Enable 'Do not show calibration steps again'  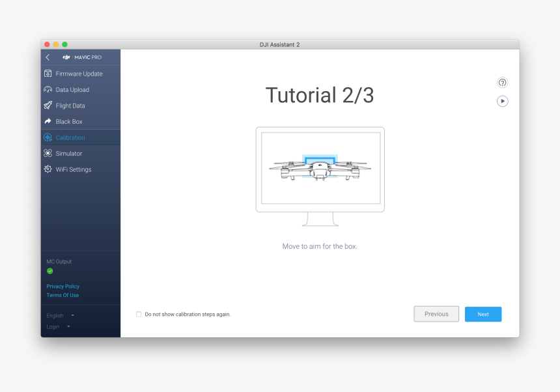tap(138, 314)
